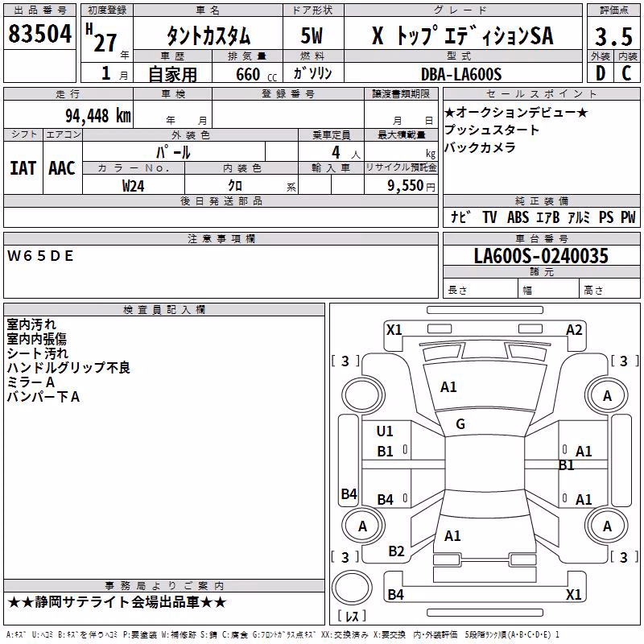Click the ナビ equipment label
The image size is (644, 644).
[460, 217]
